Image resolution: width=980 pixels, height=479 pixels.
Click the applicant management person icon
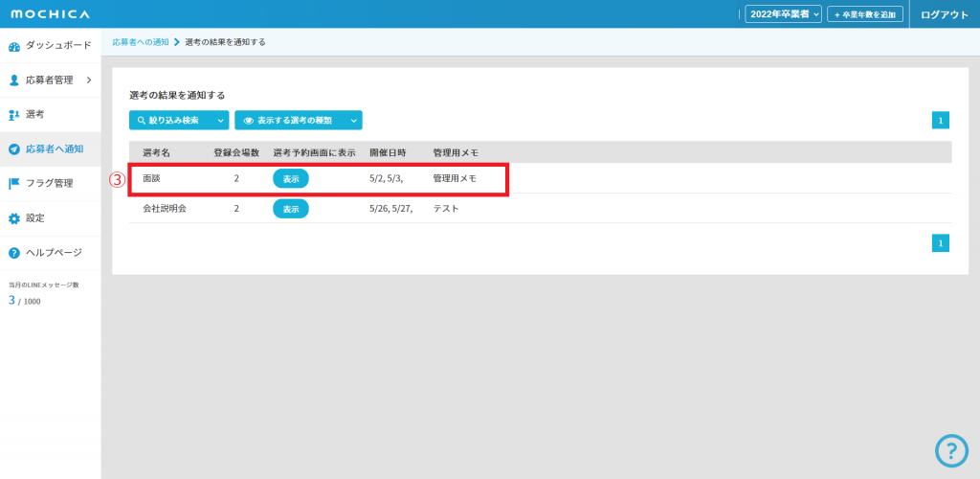(x=14, y=80)
